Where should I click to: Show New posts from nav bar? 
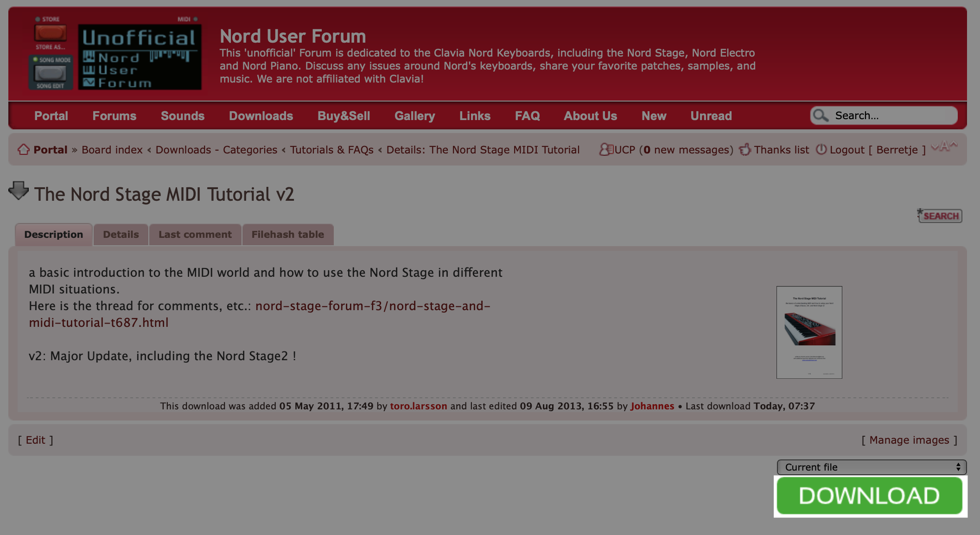click(x=654, y=116)
